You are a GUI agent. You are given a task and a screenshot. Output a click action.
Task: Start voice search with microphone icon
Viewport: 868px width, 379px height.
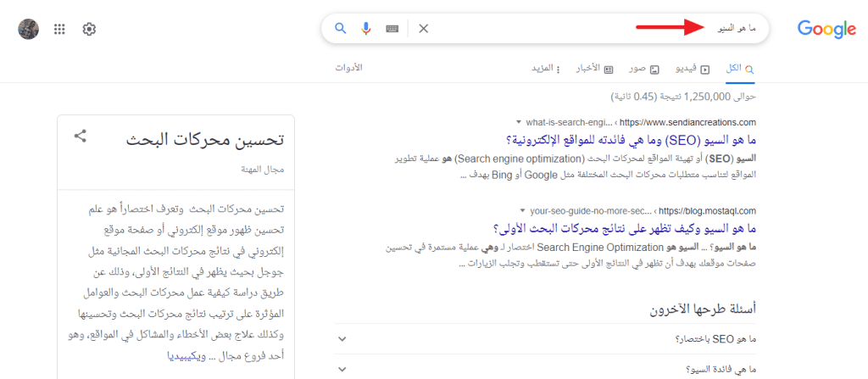click(x=366, y=29)
